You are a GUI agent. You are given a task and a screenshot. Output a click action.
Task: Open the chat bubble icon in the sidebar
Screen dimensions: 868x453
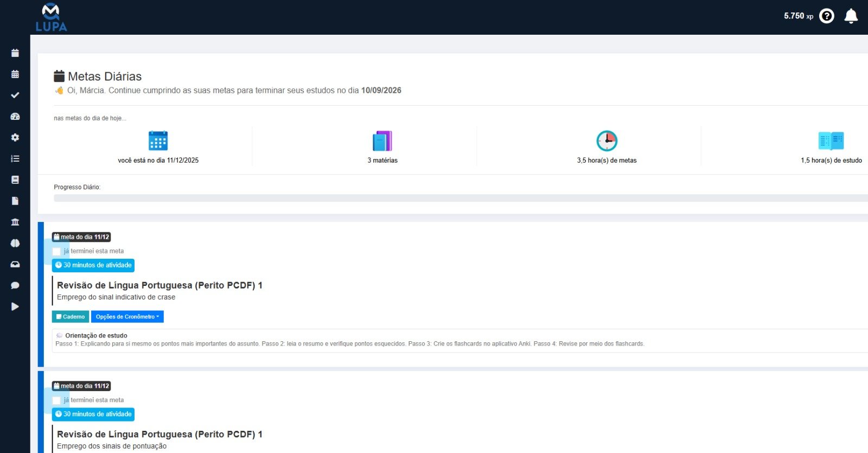pyautogui.click(x=15, y=285)
